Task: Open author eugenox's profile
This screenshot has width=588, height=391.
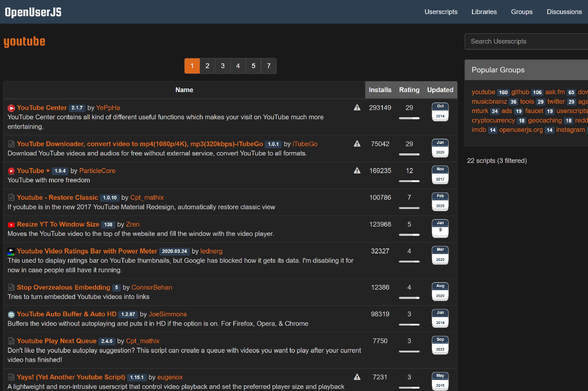Action: coord(170,377)
